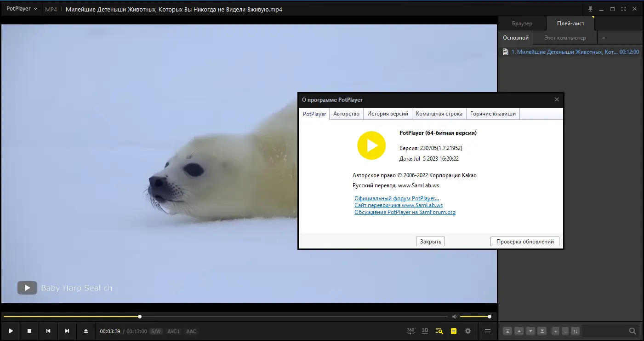The height and width of the screenshot is (341, 644).
Task: Toggle S/W decoder indicator
Action: 156,331
